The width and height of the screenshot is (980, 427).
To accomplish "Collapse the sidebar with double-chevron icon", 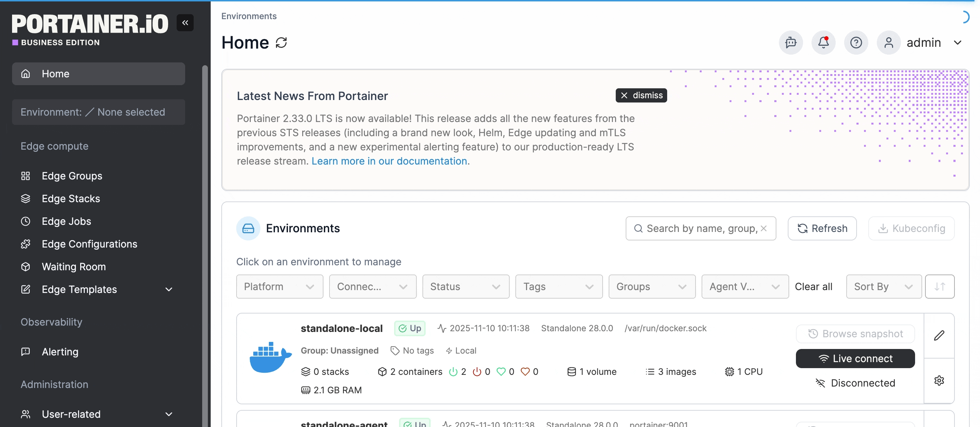I will point(185,23).
